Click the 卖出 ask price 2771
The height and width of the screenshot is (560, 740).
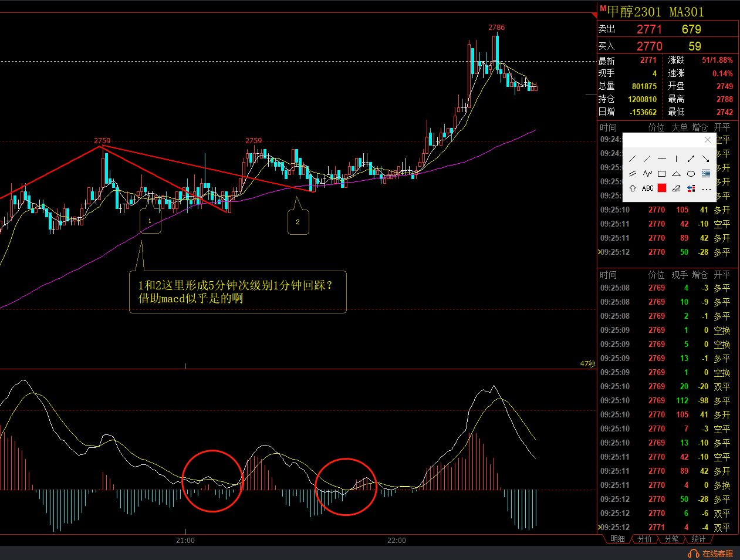click(x=649, y=29)
